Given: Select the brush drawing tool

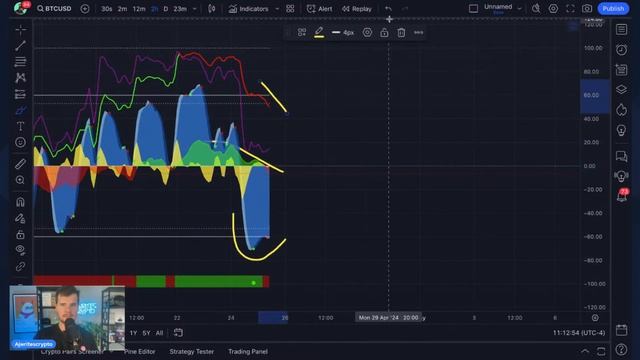Looking at the screenshot, I should tap(20, 110).
